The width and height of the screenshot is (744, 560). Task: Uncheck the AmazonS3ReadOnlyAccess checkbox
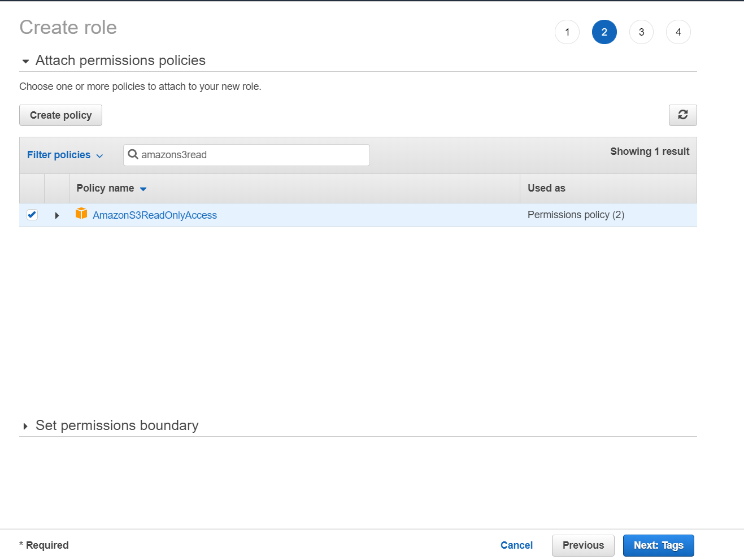coord(32,215)
